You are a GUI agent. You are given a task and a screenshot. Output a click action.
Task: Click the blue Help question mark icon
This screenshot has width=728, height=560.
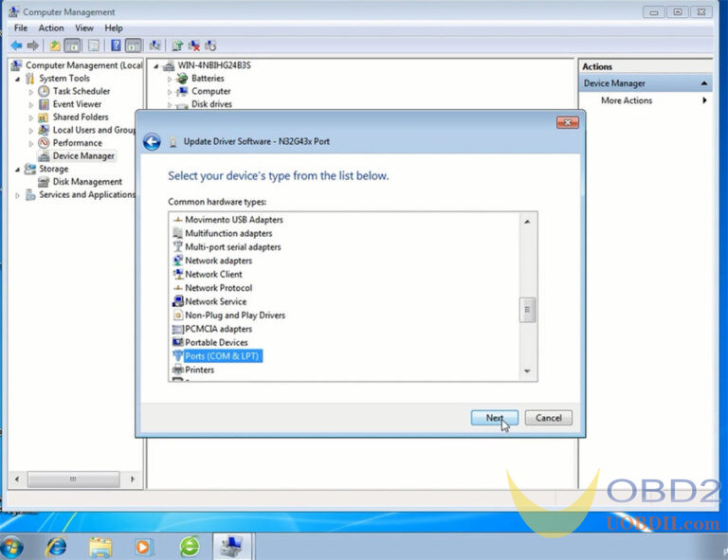[x=116, y=45]
